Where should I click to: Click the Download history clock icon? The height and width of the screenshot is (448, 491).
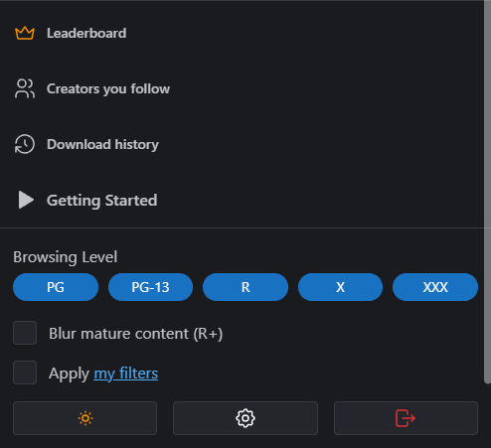point(25,144)
